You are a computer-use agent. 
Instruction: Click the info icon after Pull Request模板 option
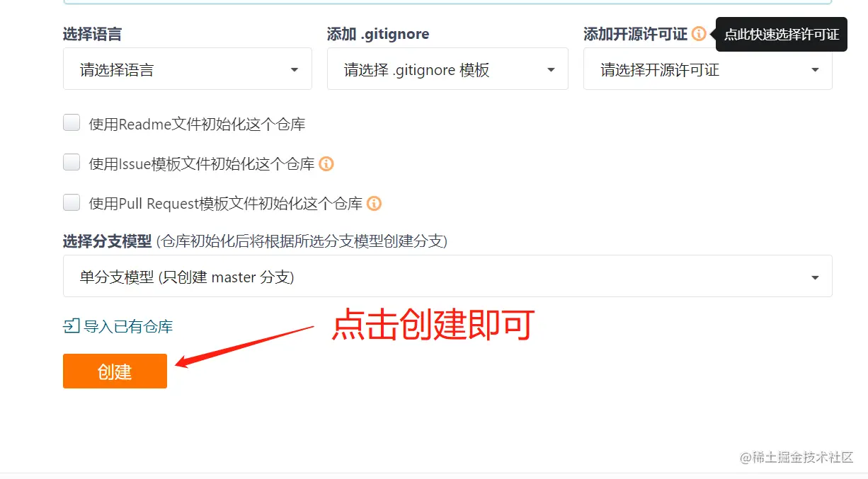375,203
